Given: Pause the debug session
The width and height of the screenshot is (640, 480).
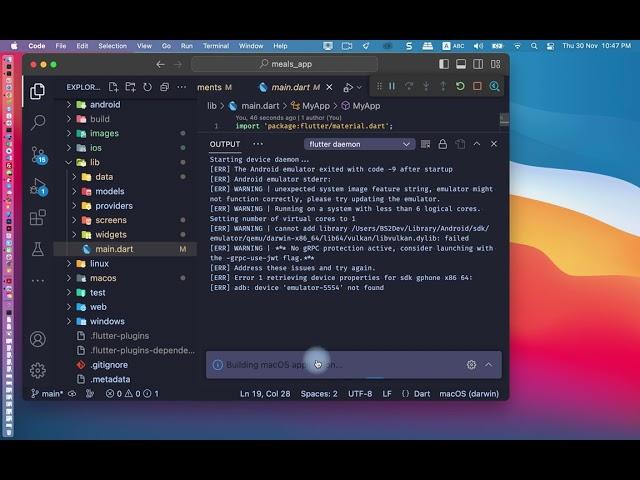Looking at the screenshot, I should [391, 87].
